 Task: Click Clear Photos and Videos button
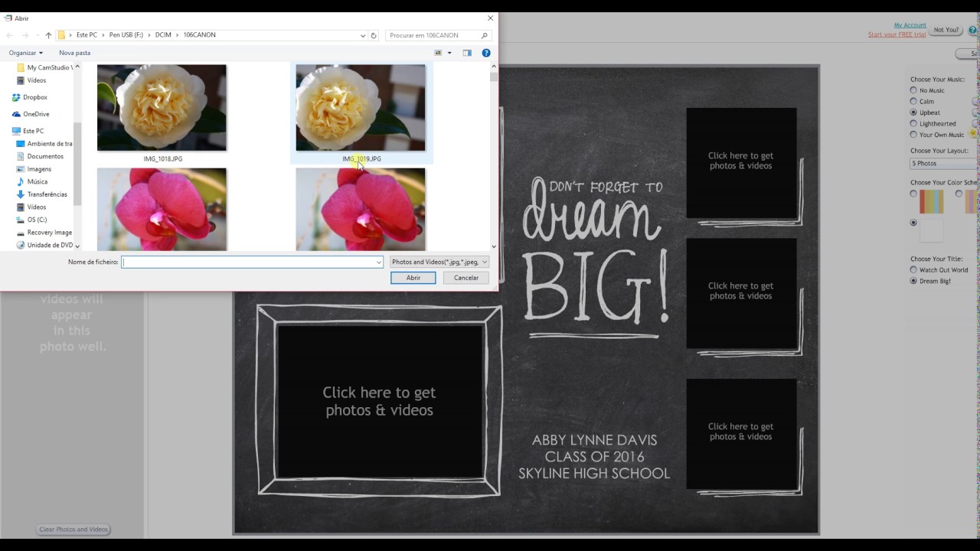coord(73,529)
